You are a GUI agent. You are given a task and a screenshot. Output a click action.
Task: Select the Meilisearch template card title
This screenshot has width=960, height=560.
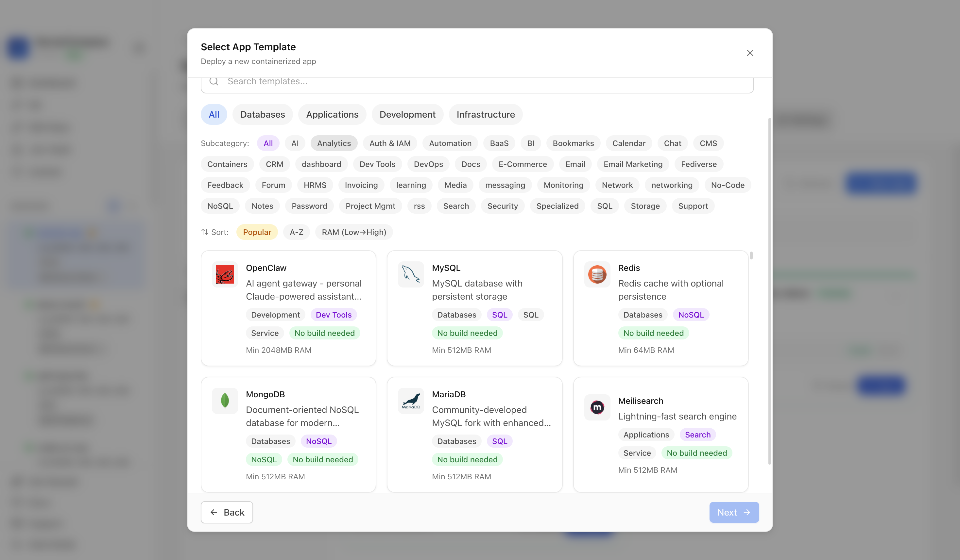pyautogui.click(x=640, y=401)
